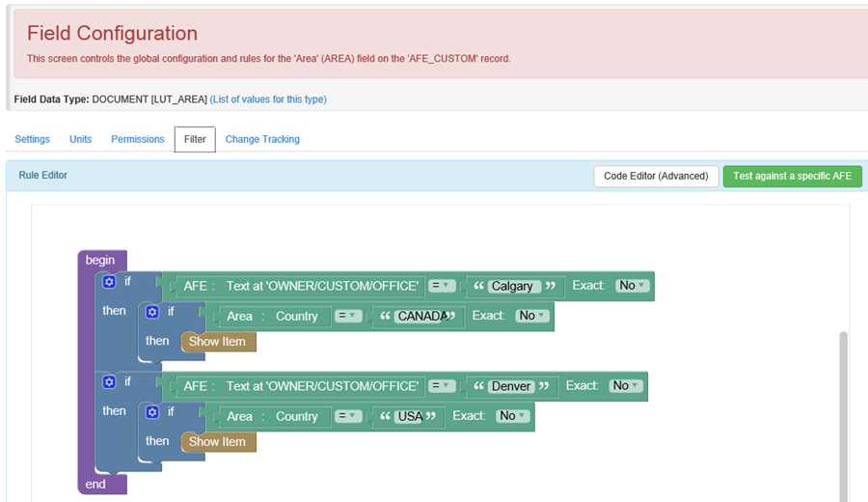Click the gear icon on the CANADA if block
The width and height of the screenshot is (868, 502).
coord(151,312)
